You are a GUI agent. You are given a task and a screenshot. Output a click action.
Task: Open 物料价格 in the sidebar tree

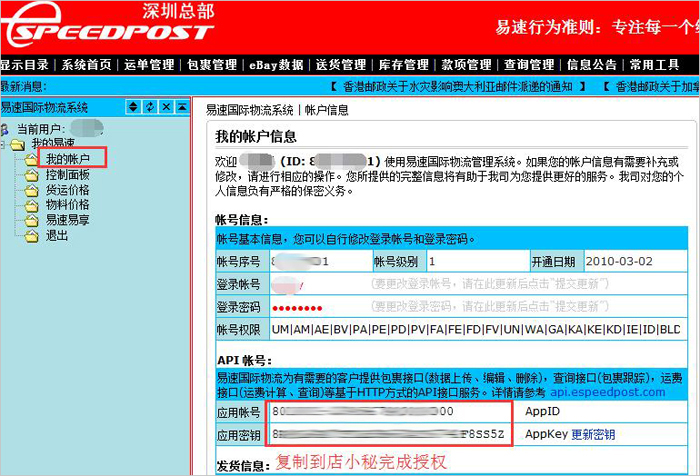(68, 205)
